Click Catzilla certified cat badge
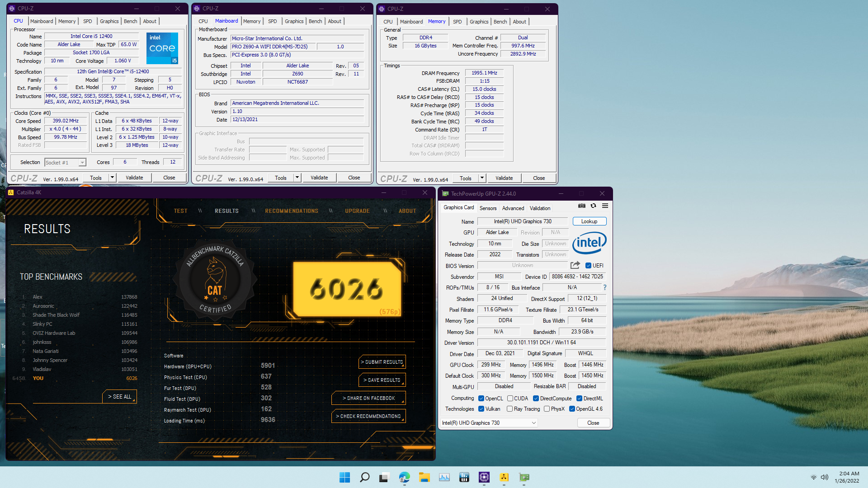The width and height of the screenshot is (868, 488). coord(215,280)
